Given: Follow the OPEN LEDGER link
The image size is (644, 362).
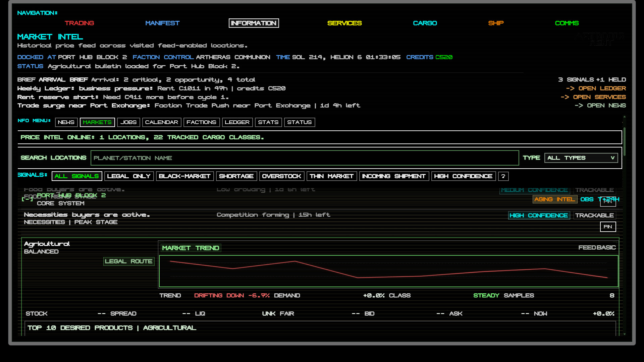Looking at the screenshot, I should pyautogui.click(x=596, y=88).
